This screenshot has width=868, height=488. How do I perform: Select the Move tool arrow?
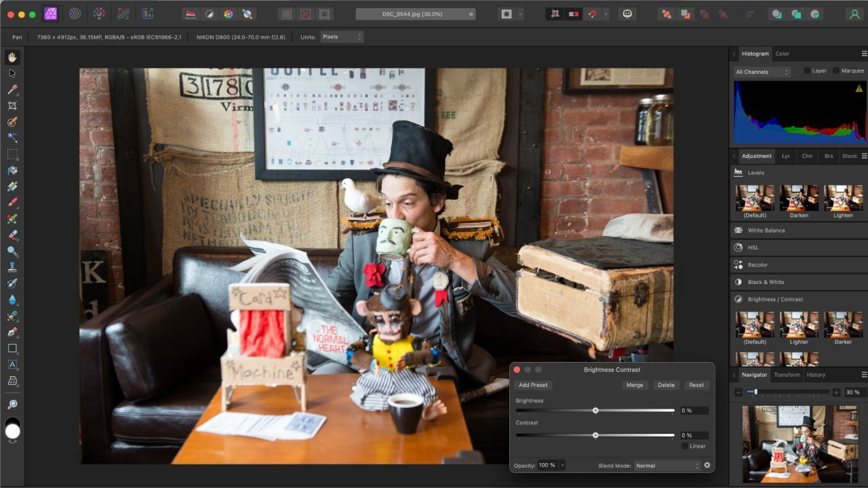point(12,73)
